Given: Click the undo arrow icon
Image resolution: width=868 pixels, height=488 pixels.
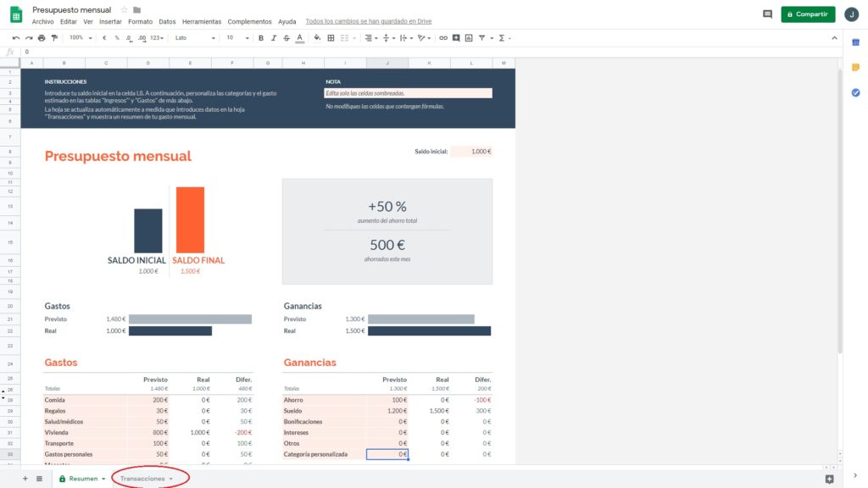Looking at the screenshot, I should pyautogui.click(x=16, y=38).
